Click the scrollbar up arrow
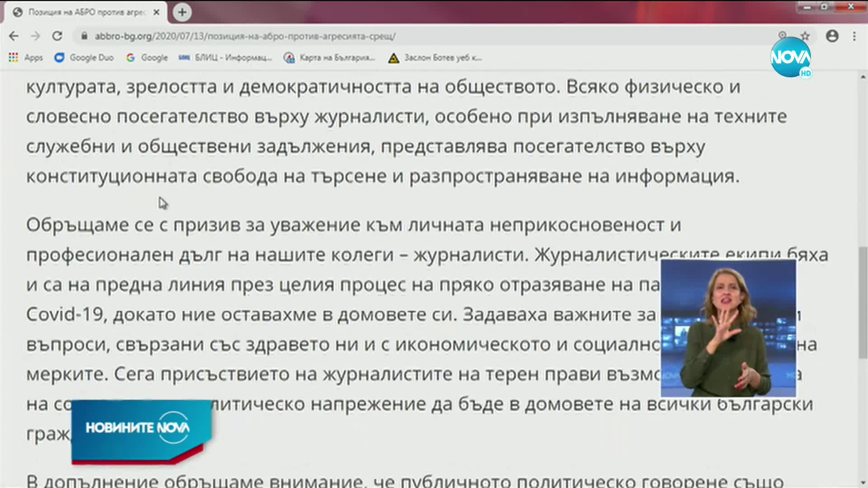This screenshot has width=868, height=488. click(863, 76)
